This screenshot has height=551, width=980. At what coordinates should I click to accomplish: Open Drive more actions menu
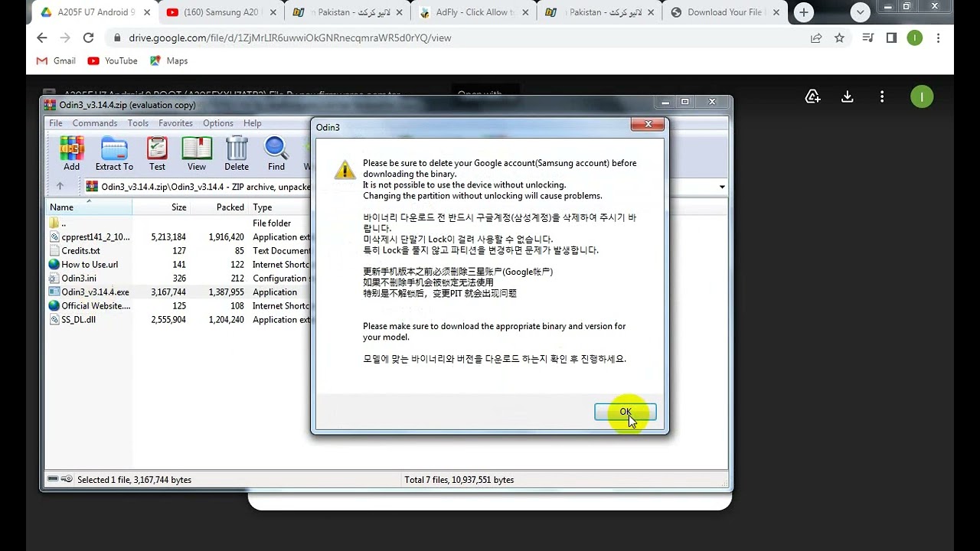click(x=882, y=96)
